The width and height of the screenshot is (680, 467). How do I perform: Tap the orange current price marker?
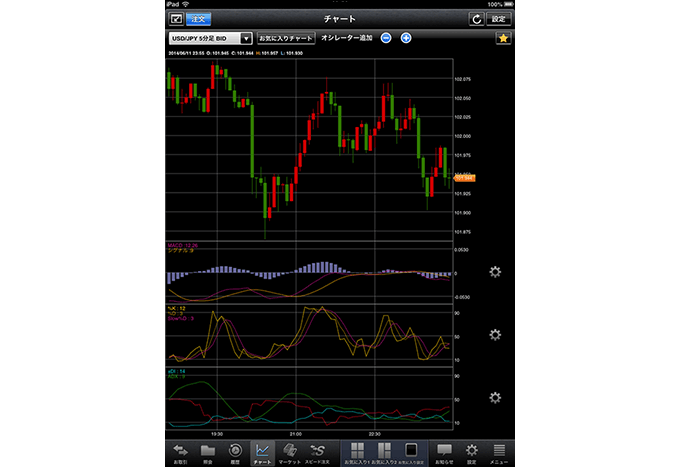[x=463, y=177]
